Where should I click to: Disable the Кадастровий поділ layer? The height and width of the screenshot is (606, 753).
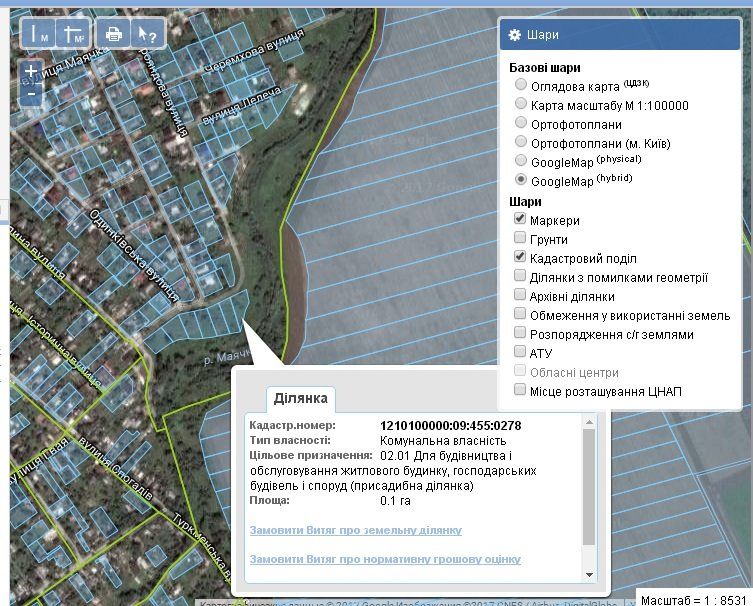click(520, 257)
